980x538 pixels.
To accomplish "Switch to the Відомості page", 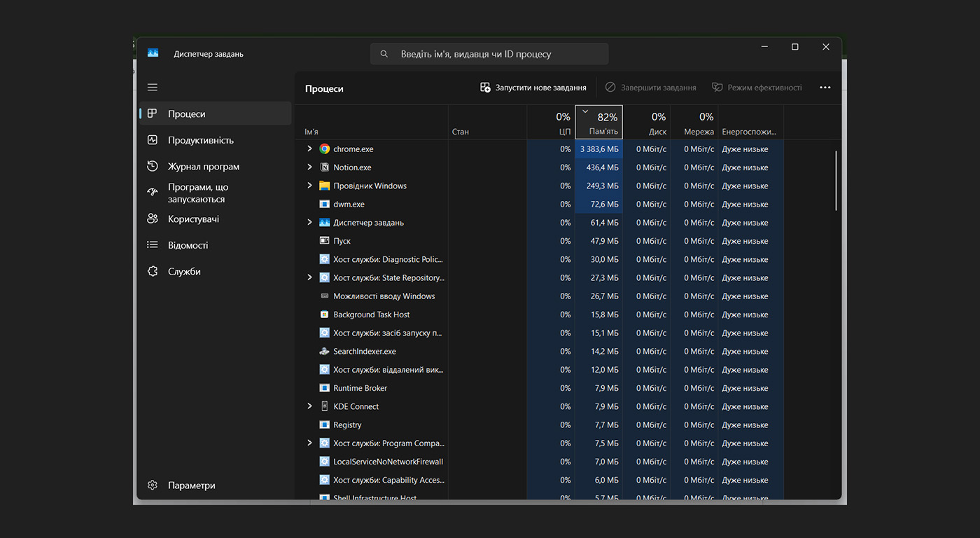I will click(x=216, y=245).
